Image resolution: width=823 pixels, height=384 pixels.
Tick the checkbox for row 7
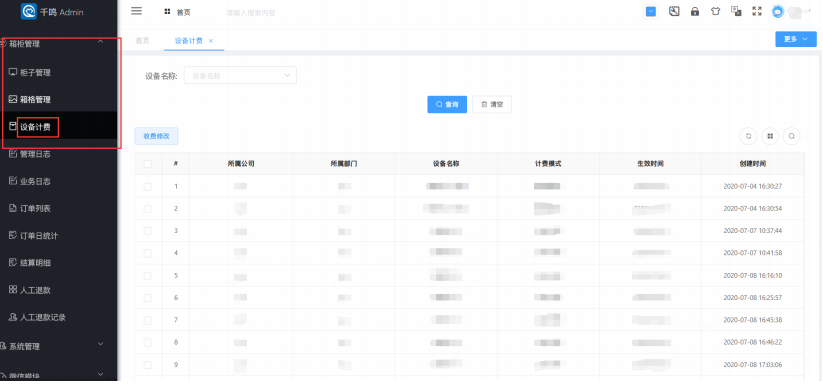[x=147, y=320]
